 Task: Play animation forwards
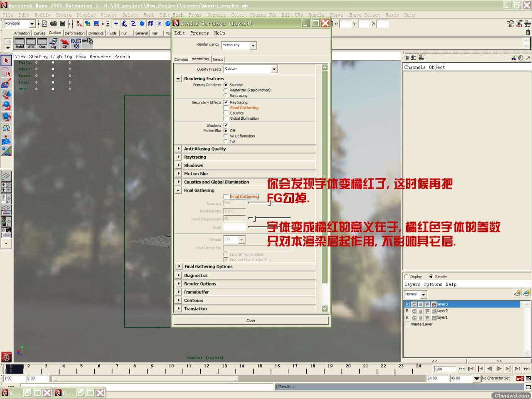pos(499,369)
